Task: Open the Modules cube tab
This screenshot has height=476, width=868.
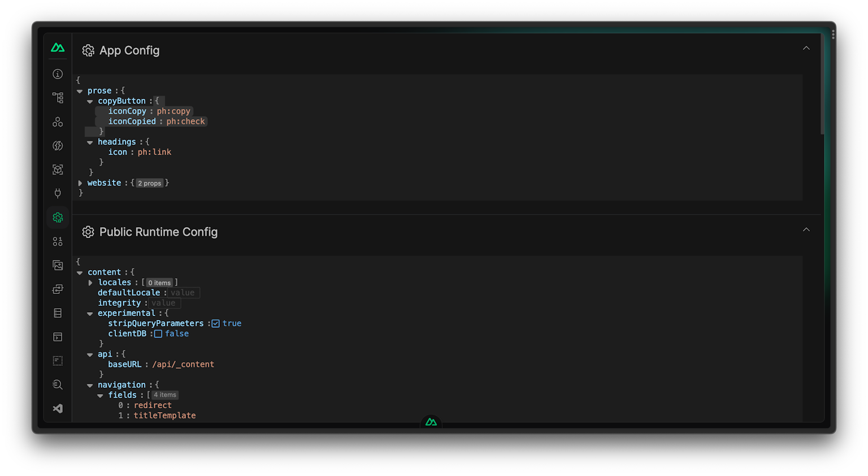Action: pos(58,170)
